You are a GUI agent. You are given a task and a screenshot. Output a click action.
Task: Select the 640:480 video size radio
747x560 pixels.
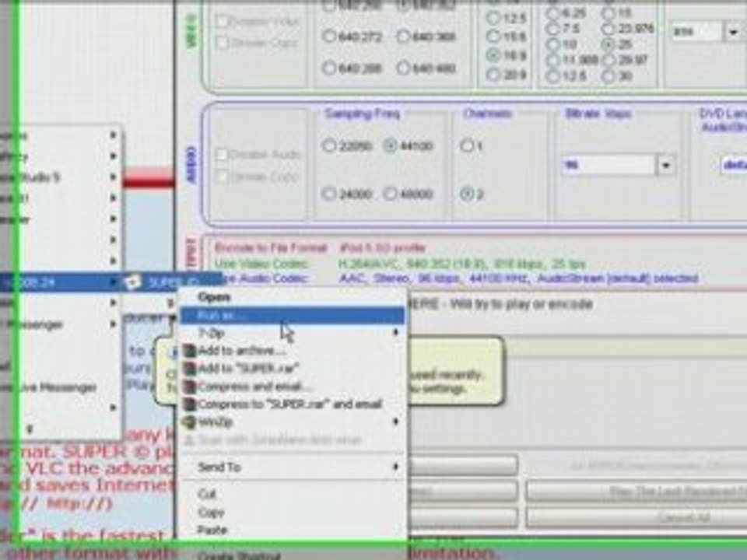click(x=403, y=68)
